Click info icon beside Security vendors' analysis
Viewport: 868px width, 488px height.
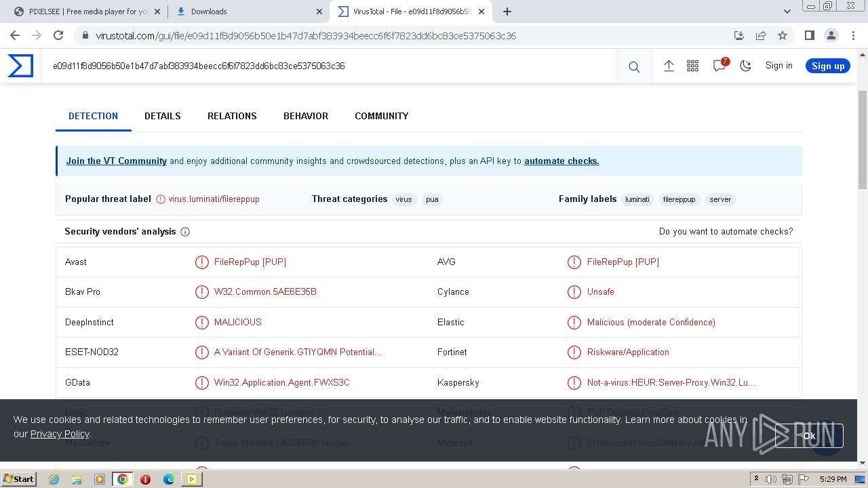[185, 232]
